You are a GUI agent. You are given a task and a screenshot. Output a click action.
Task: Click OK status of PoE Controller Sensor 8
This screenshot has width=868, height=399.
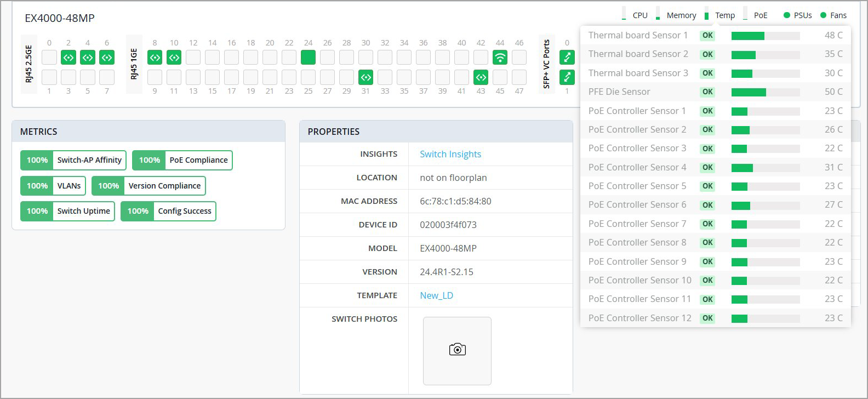point(707,242)
